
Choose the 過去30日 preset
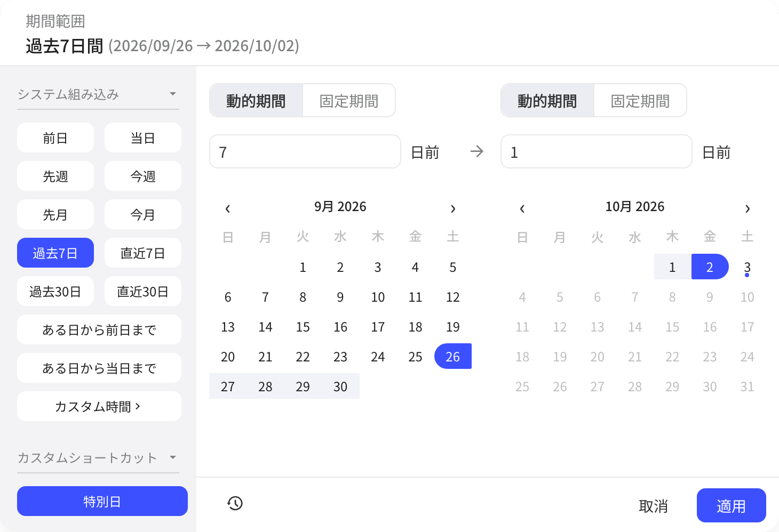point(55,291)
